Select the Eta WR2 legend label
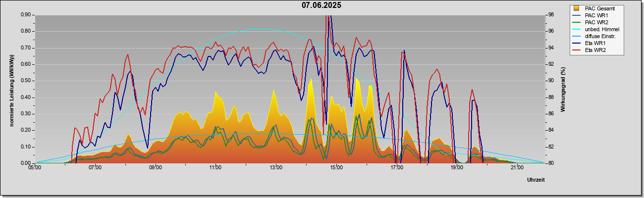Viewport: 644px width, 198px height. coord(595,50)
